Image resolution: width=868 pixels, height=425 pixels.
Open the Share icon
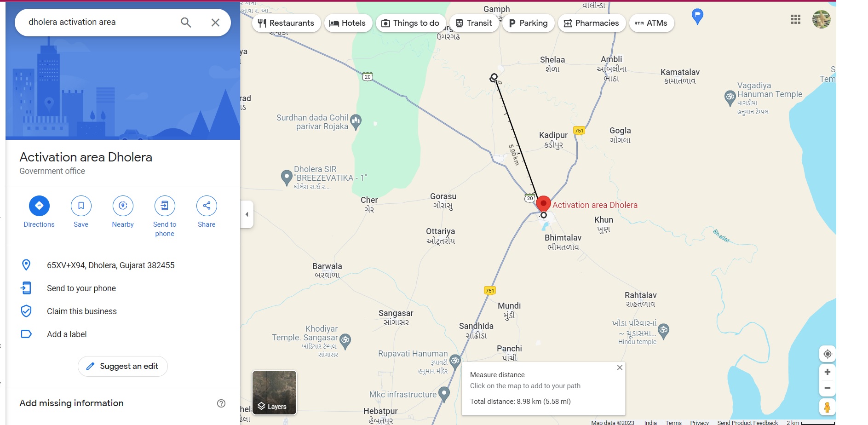click(x=207, y=206)
